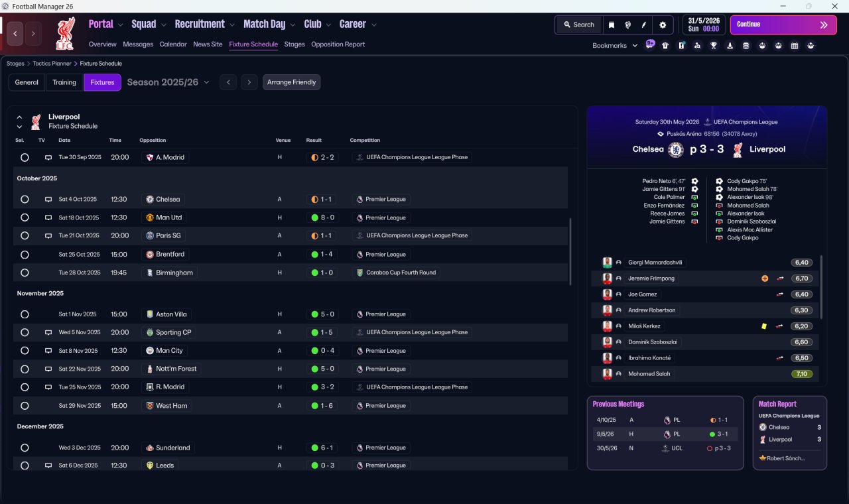The image size is (849, 504).
Task: Select the radio button for the Sunderland fixture
Action: coord(25,448)
